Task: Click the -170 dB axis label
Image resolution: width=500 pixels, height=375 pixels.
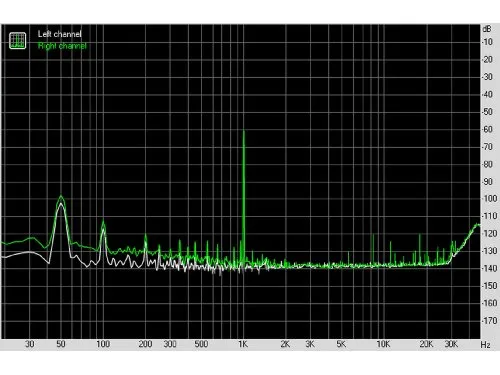Action: pos(489,321)
